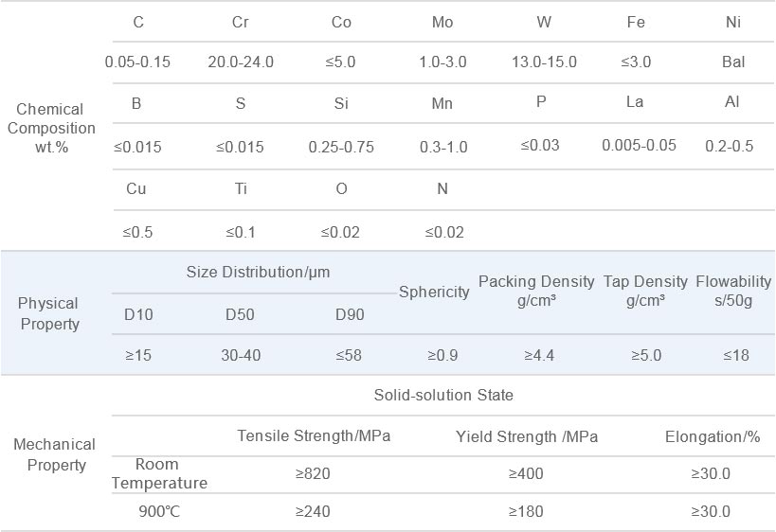Click the Chemical Composition wt.% row label
Screen dimensions: 776x532
[51, 128]
